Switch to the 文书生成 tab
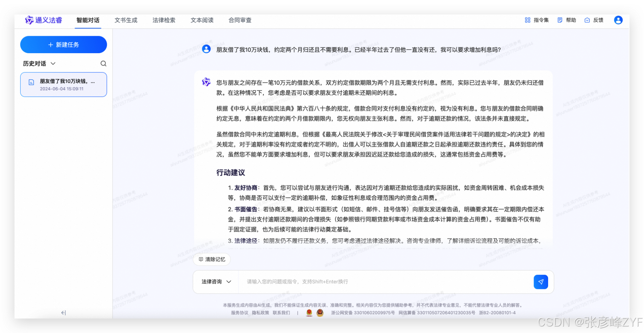The height and width of the screenshot is (333, 644). pos(126,20)
